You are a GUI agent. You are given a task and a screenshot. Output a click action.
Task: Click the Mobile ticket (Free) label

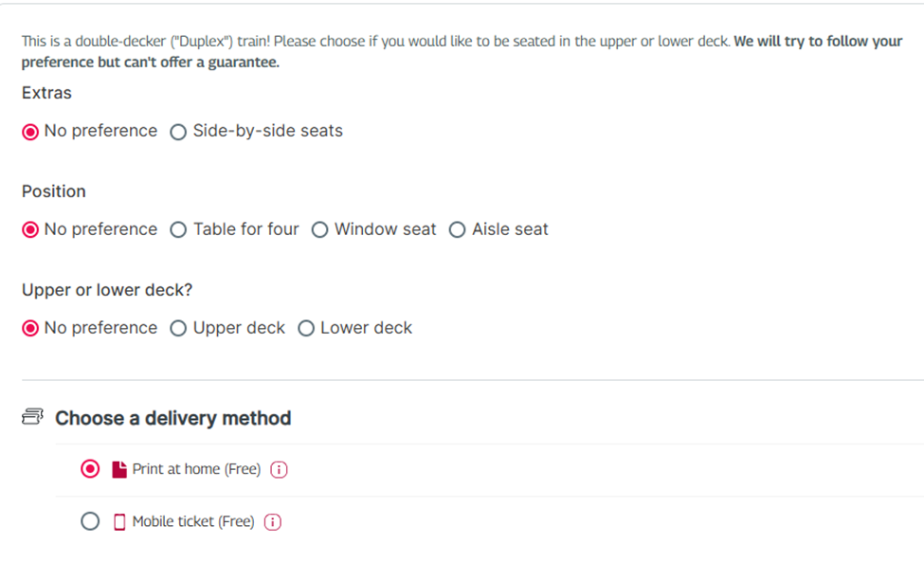193,522
